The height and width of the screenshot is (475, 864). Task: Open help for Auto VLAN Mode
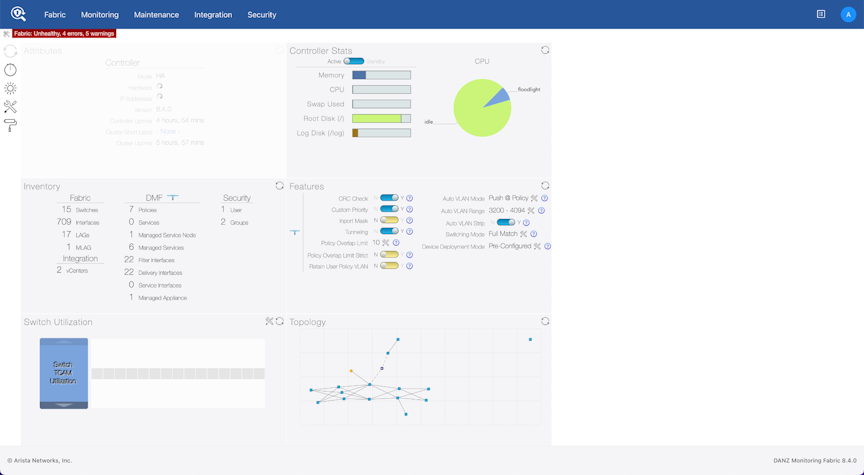pos(544,198)
